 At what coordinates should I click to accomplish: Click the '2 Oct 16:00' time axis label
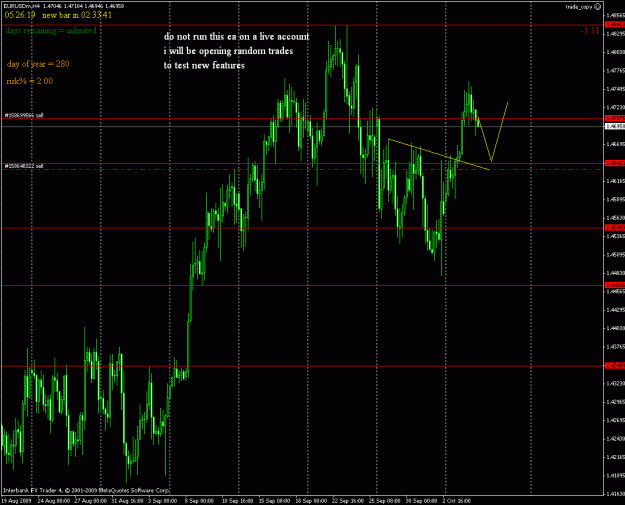[x=457, y=501]
